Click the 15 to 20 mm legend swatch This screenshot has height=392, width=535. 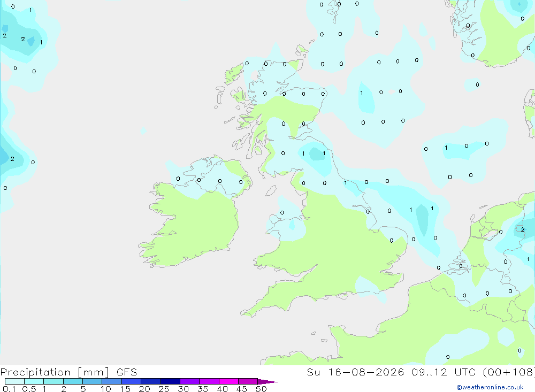click(x=132, y=381)
